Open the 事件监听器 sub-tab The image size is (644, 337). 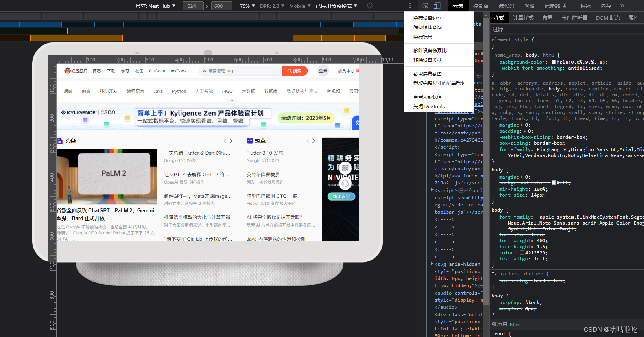pos(574,18)
